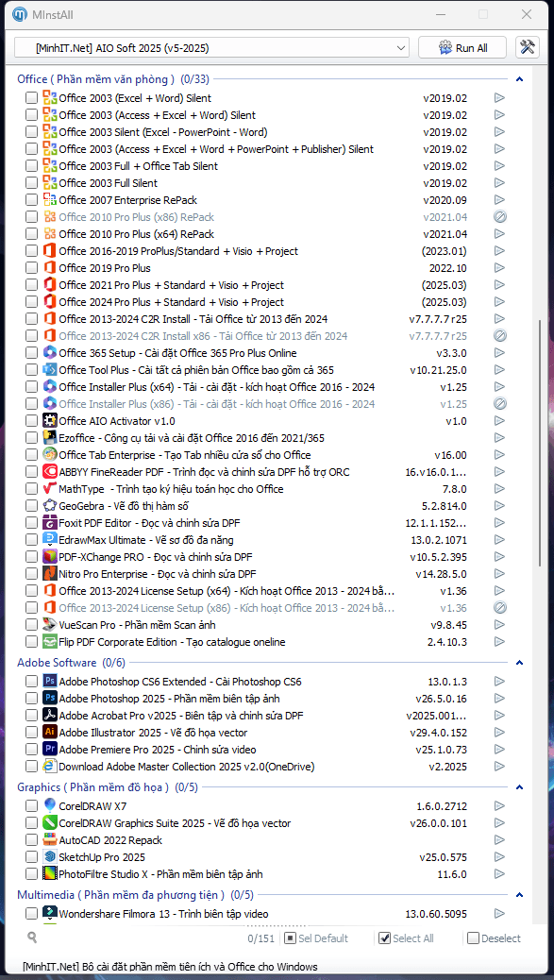Image resolution: width=554 pixels, height=980 pixels.
Task: Click the Office AIO Activator app icon
Action: coord(49,421)
